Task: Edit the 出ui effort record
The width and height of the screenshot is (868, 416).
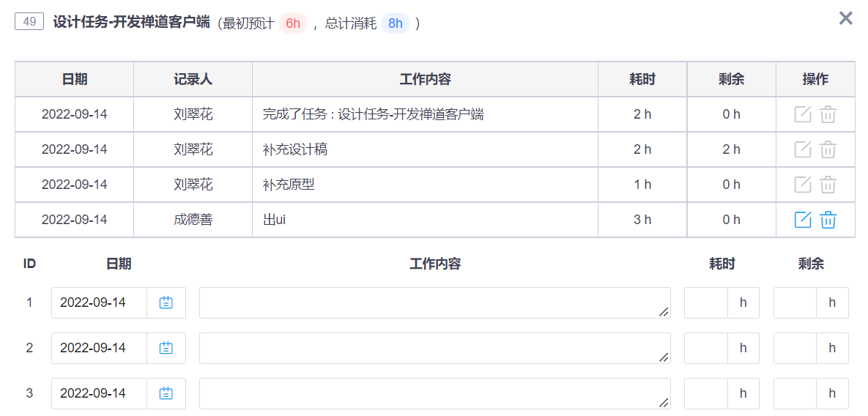Action: tap(803, 220)
